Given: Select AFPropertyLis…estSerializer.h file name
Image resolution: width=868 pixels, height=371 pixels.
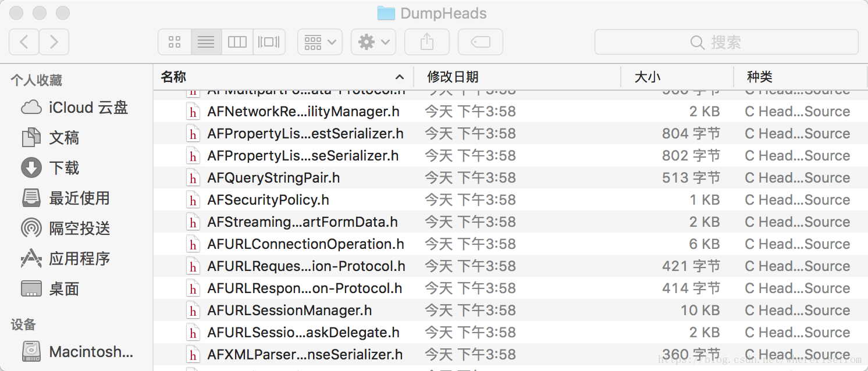Looking at the screenshot, I should point(305,134).
